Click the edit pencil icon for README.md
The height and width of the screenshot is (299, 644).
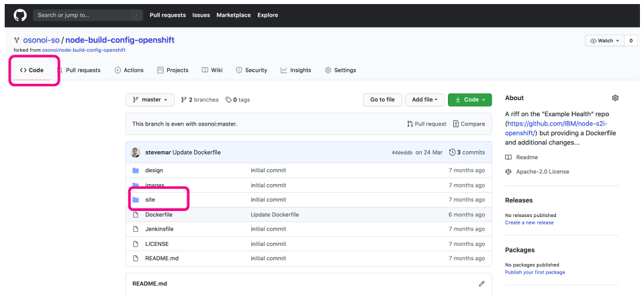(481, 284)
